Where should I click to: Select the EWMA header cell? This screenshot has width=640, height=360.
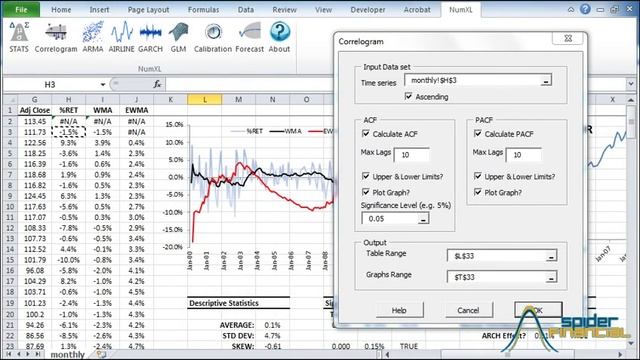[x=136, y=110]
